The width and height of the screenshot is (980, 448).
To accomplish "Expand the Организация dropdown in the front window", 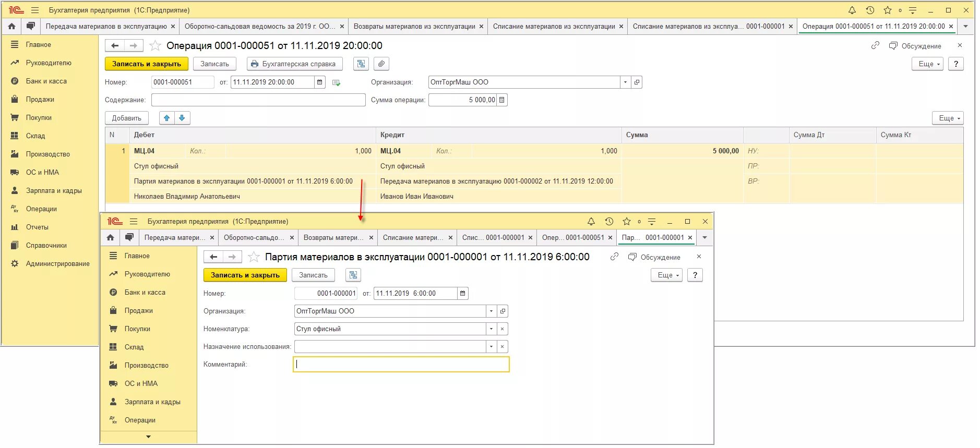I will point(491,311).
